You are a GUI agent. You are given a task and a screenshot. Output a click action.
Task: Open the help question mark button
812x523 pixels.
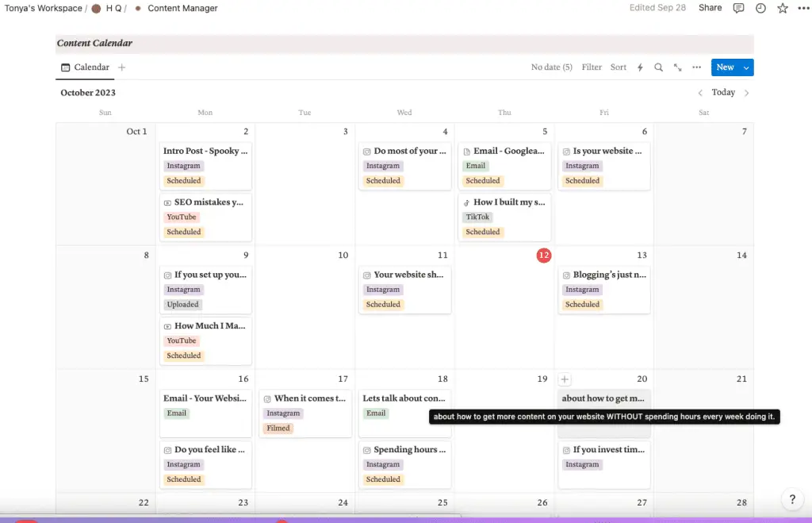tap(792, 499)
